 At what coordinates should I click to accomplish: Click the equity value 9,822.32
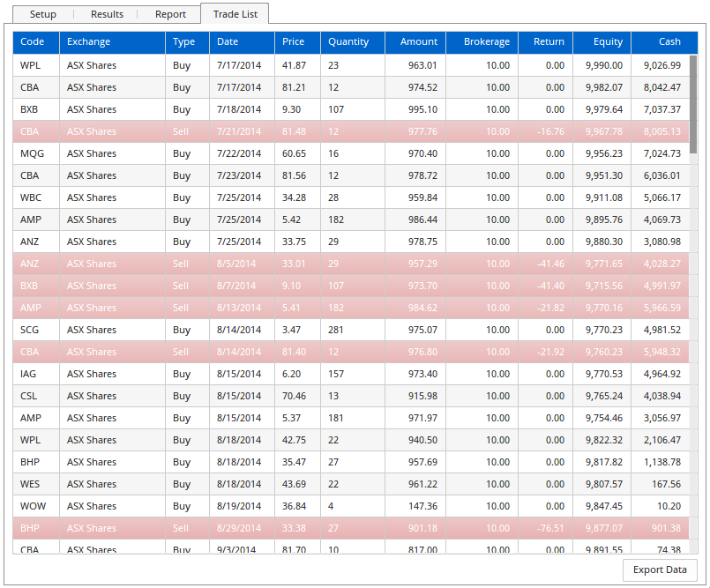tap(604, 440)
